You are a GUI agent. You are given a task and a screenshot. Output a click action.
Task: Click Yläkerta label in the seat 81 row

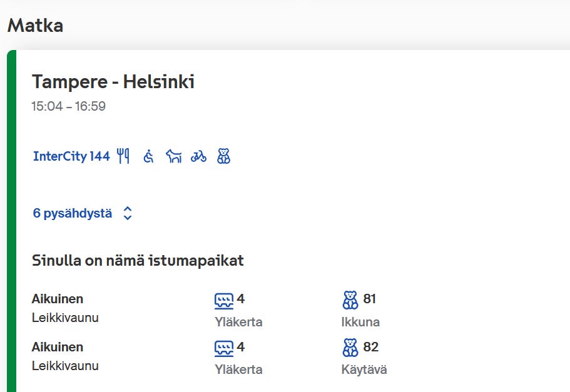coord(238,322)
